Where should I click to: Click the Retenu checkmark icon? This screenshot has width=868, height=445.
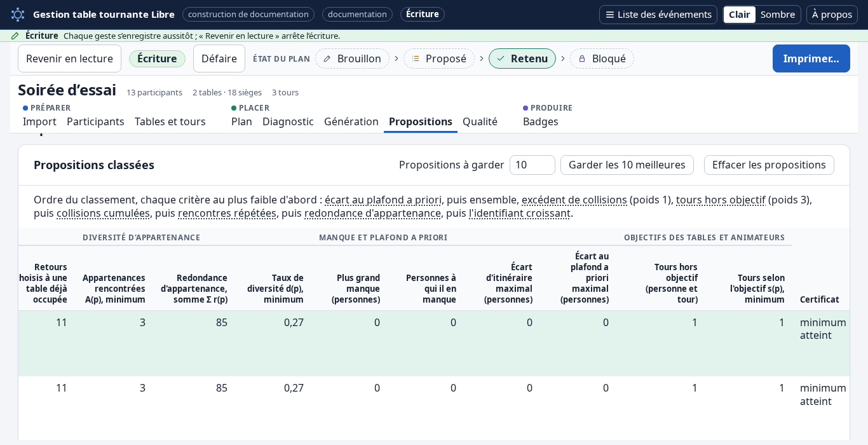coord(501,58)
